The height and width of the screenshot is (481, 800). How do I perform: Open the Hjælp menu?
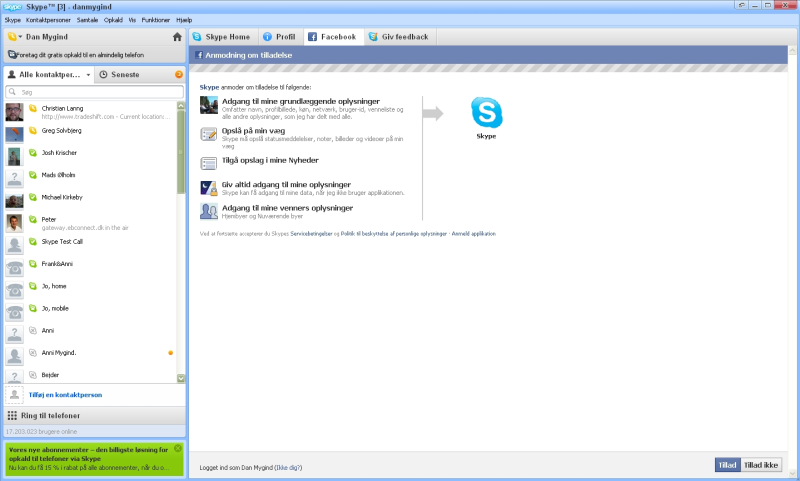coord(184,20)
